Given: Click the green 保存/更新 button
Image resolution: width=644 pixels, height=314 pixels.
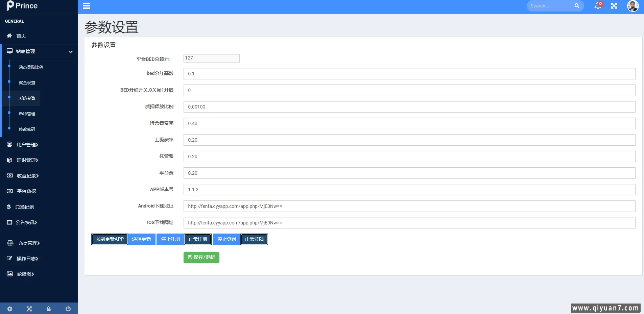Looking at the screenshot, I should (201, 258).
